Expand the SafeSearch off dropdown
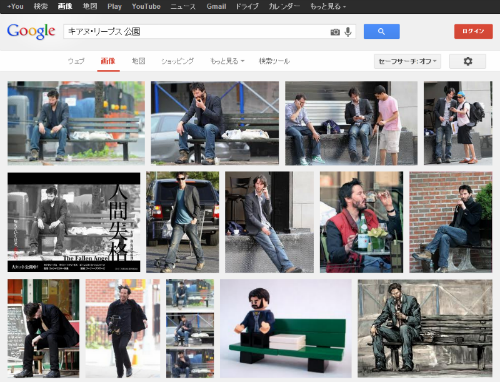The width and height of the screenshot is (500, 382). point(407,61)
